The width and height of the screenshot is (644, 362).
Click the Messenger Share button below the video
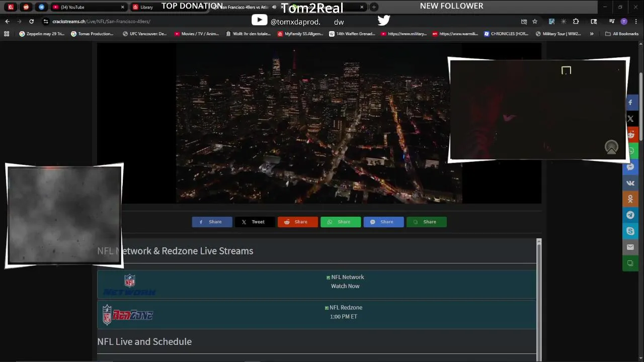[384, 222]
